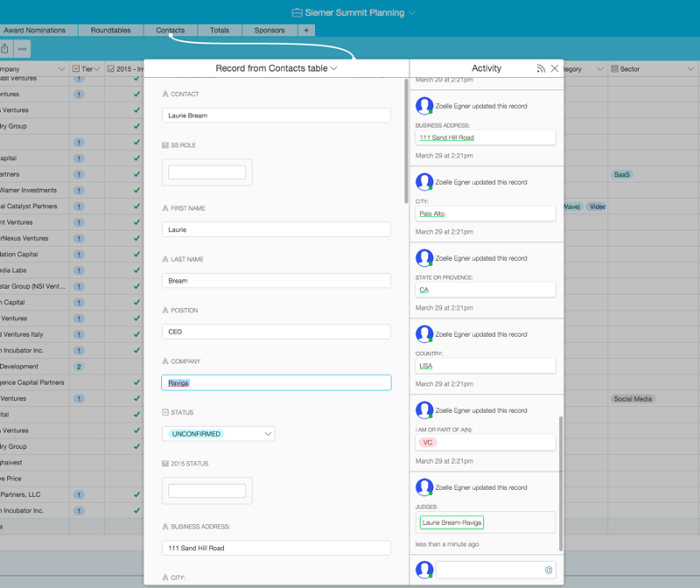Click the POSITION field showing CEO
Viewport: 700px width, 588px height.
276,332
